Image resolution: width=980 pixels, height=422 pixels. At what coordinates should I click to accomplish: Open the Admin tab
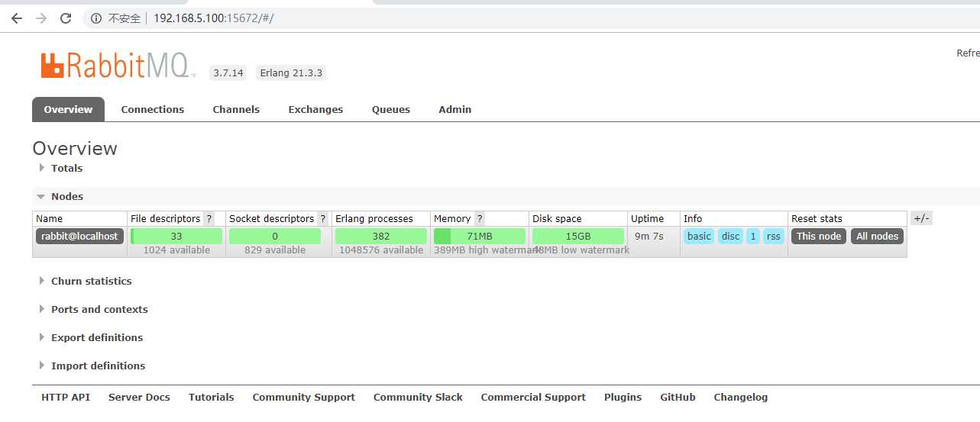455,109
